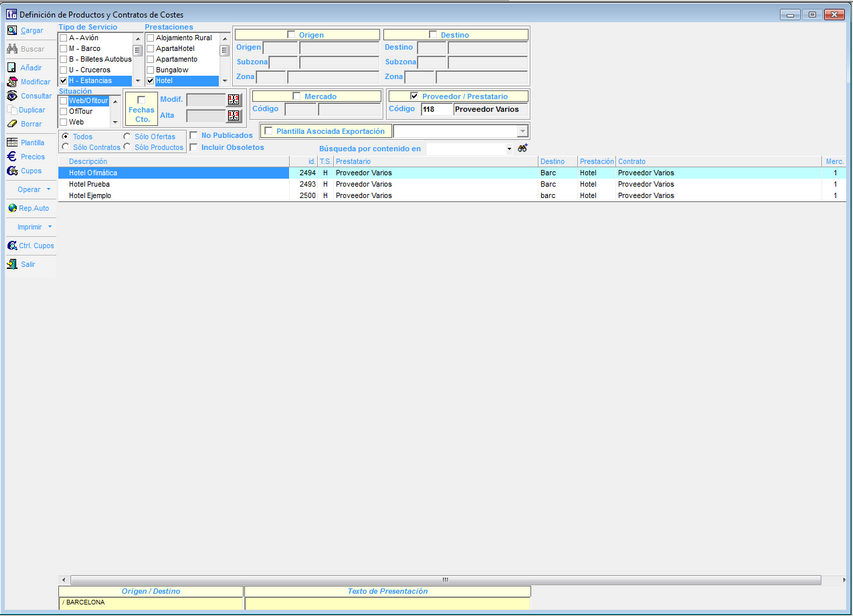Click the Ctrl. Cupos icon
The width and height of the screenshot is (853, 616).
(x=12, y=245)
